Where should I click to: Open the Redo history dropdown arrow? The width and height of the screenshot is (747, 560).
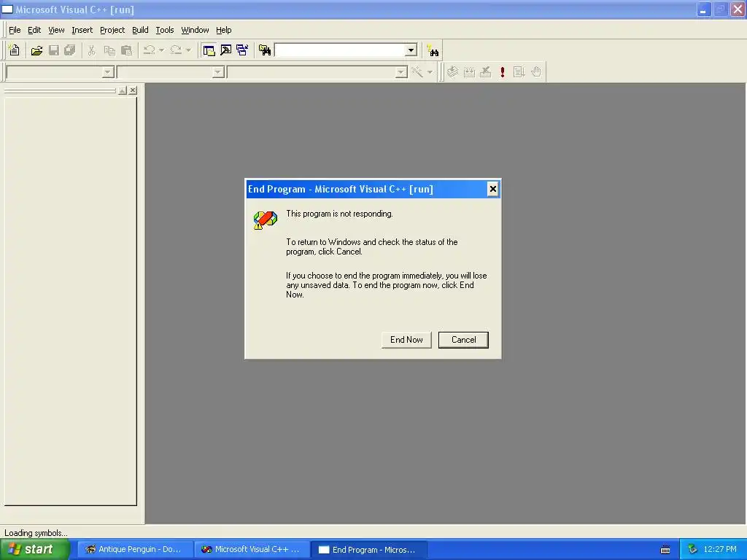pyautogui.click(x=189, y=50)
